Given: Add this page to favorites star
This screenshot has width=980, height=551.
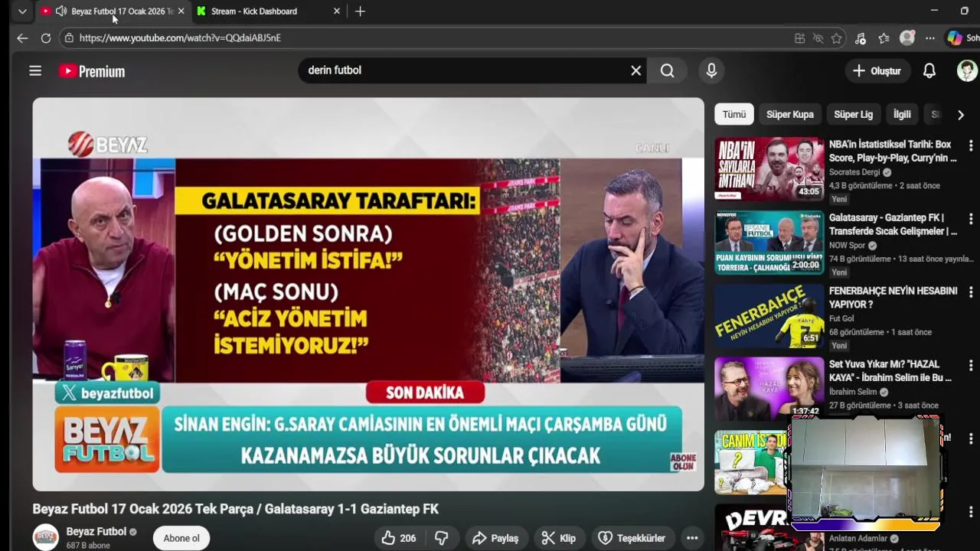Looking at the screenshot, I should [836, 38].
